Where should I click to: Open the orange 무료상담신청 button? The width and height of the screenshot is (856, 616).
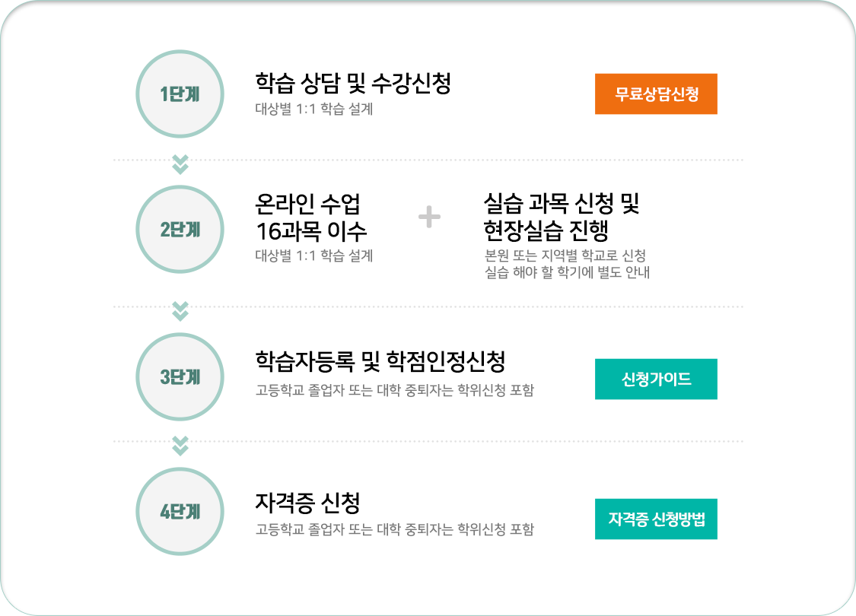pos(656,94)
